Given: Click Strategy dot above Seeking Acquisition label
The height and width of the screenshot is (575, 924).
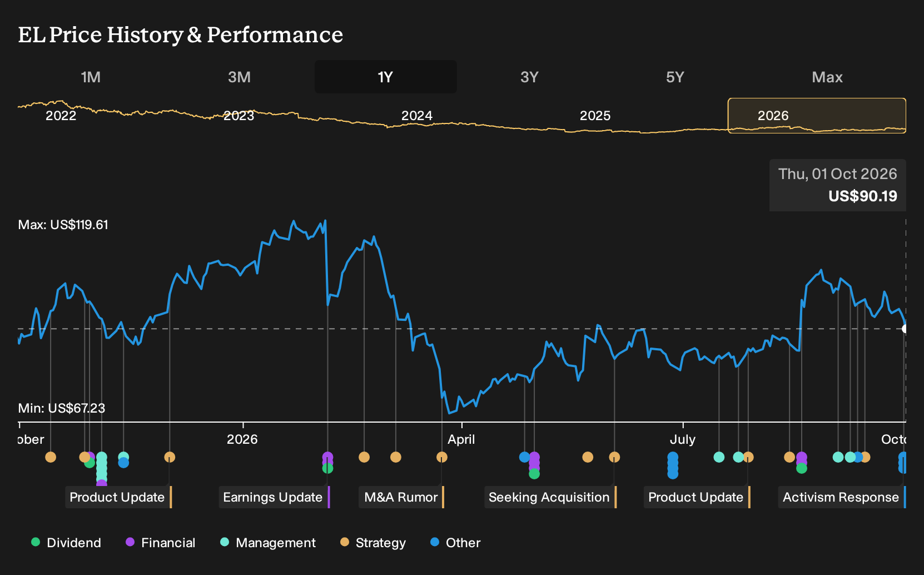Looking at the screenshot, I should (614, 457).
